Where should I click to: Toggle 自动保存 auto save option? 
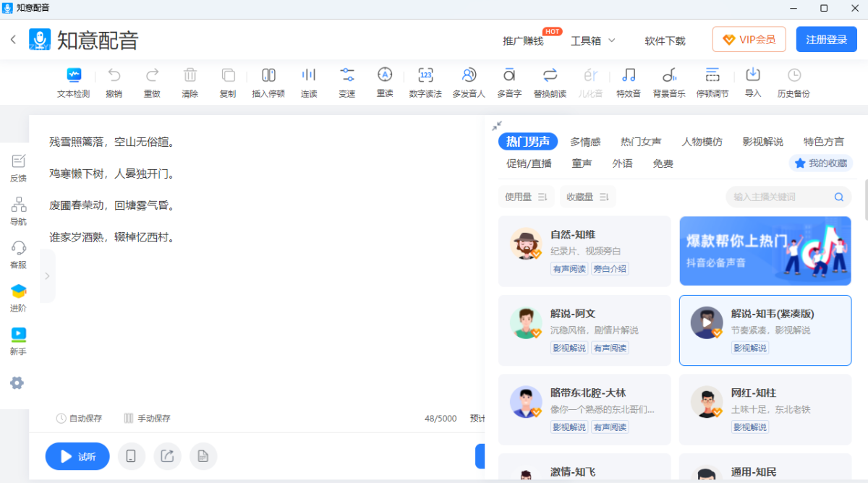80,418
